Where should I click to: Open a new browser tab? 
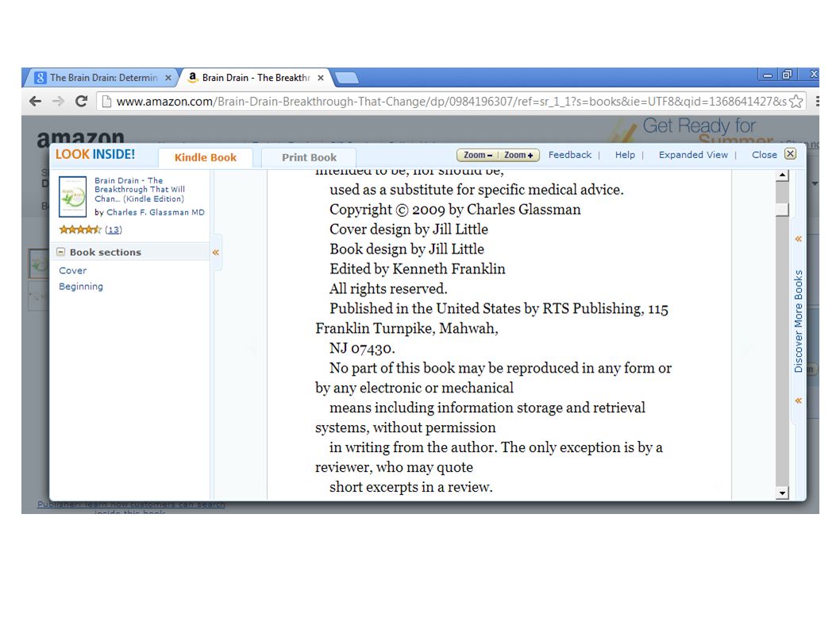(x=347, y=79)
